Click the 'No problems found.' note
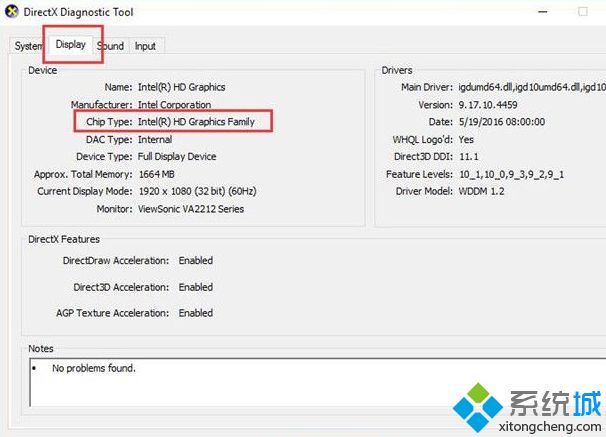This screenshot has width=606, height=437. (x=94, y=368)
